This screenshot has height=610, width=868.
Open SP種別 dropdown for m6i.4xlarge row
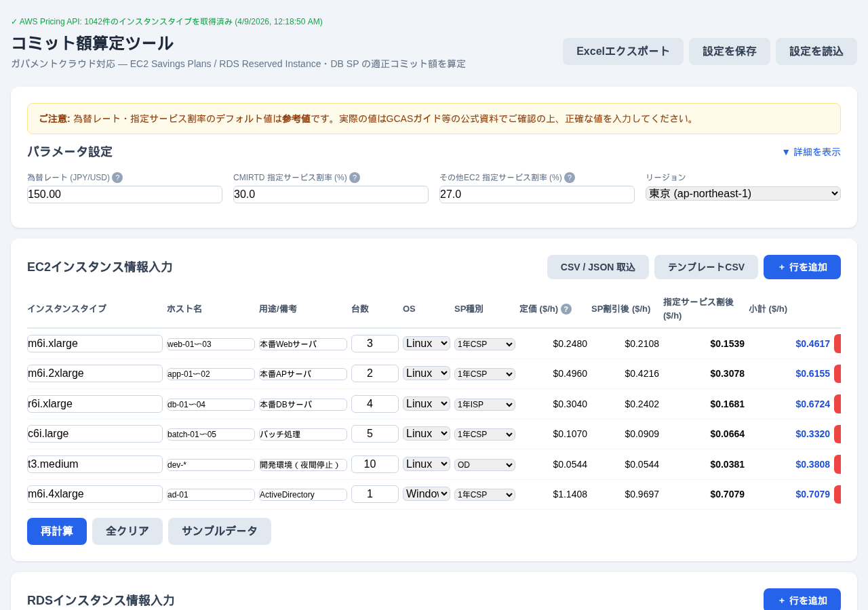(485, 495)
